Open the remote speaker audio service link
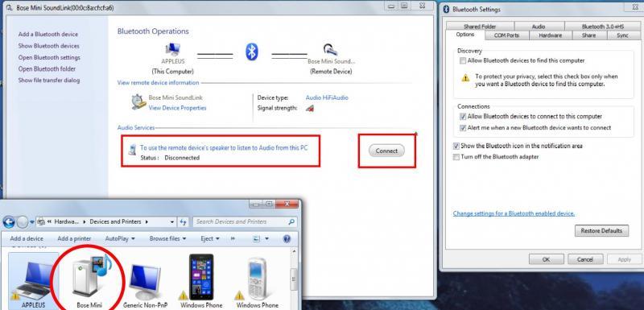This screenshot has width=644, height=310. point(224,148)
